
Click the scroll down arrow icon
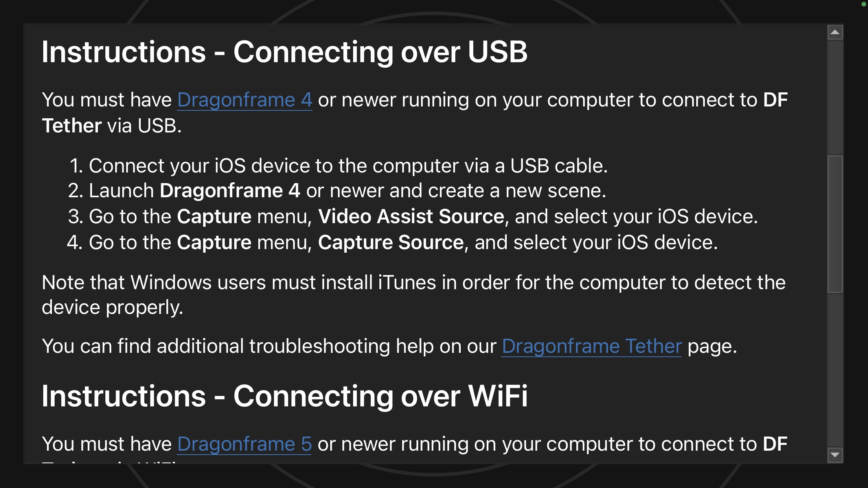coord(835,455)
